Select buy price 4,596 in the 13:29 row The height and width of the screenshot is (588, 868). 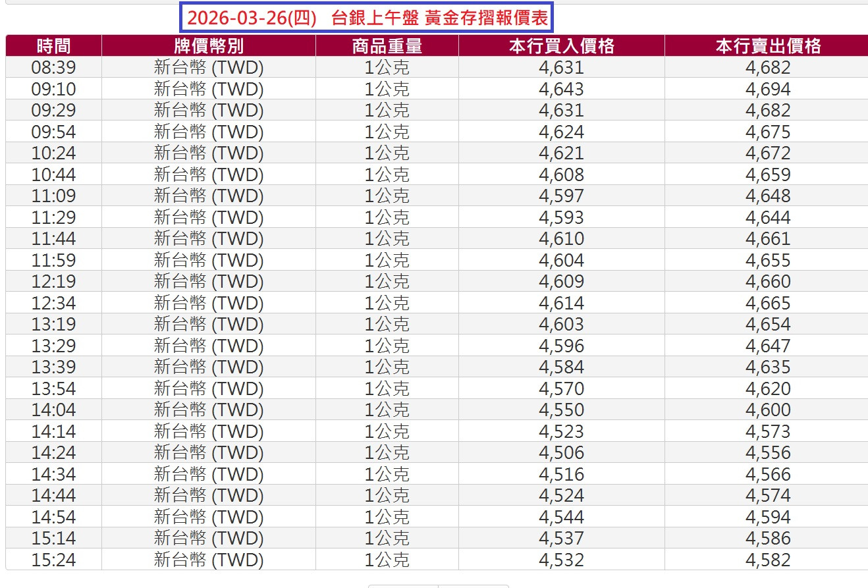[561, 346]
